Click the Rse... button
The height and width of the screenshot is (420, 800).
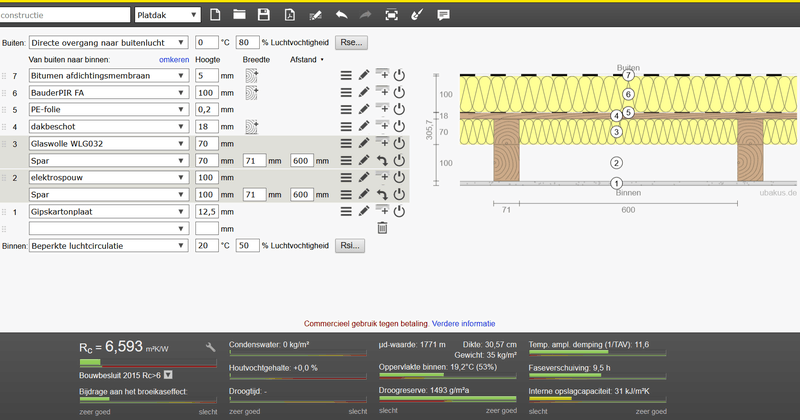[351, 42]
